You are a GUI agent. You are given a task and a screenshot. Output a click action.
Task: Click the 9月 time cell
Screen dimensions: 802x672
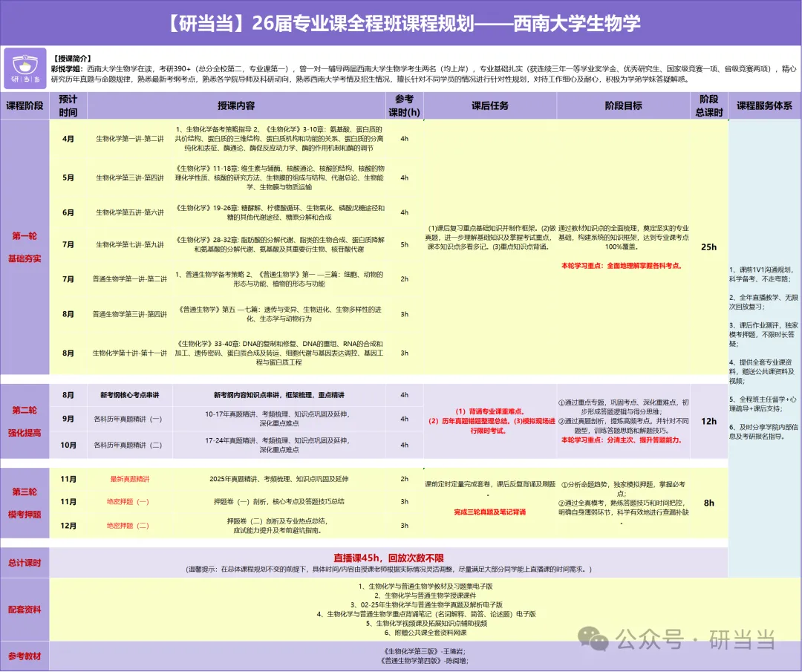tap(68, 419)
